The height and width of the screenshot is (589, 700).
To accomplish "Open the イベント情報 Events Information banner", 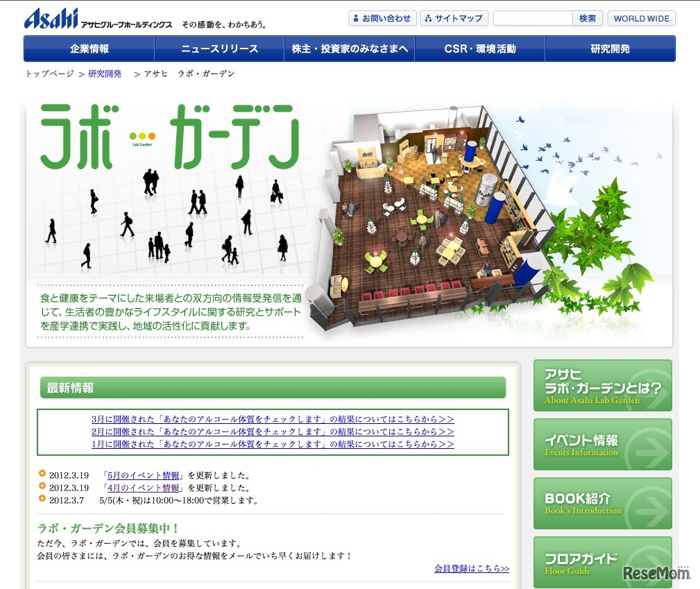I will [x=603, y=444].
